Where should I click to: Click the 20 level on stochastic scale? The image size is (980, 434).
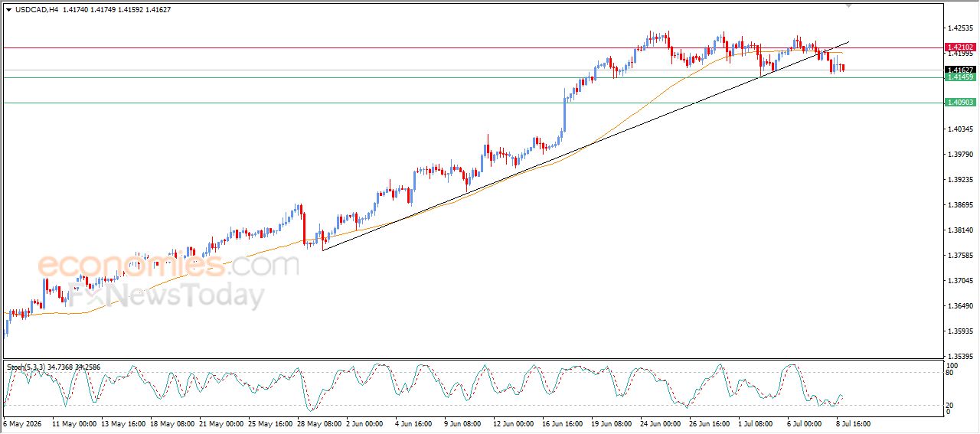[x=950, y=405]
